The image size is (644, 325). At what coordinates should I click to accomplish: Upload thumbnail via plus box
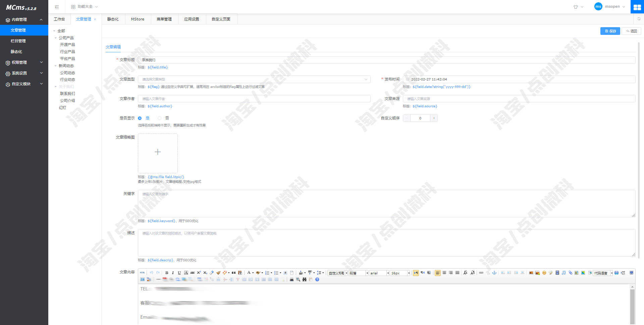(158, 153)
